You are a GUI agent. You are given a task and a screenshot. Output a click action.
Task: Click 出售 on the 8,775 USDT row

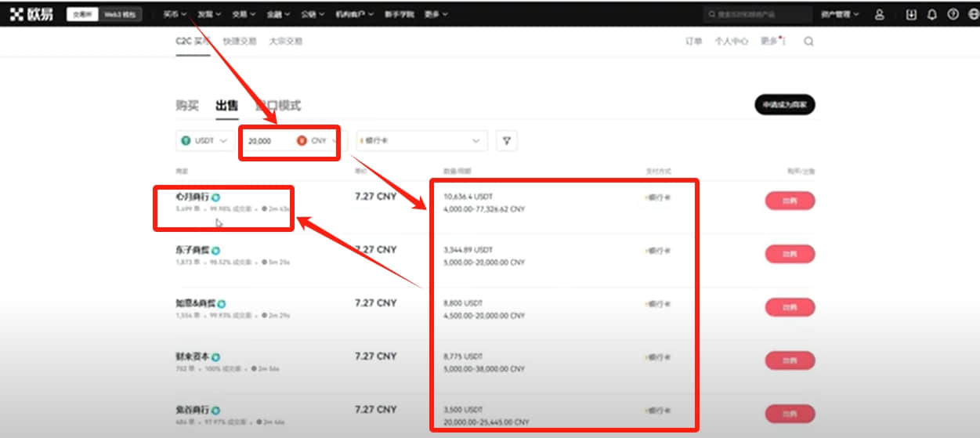790,361
